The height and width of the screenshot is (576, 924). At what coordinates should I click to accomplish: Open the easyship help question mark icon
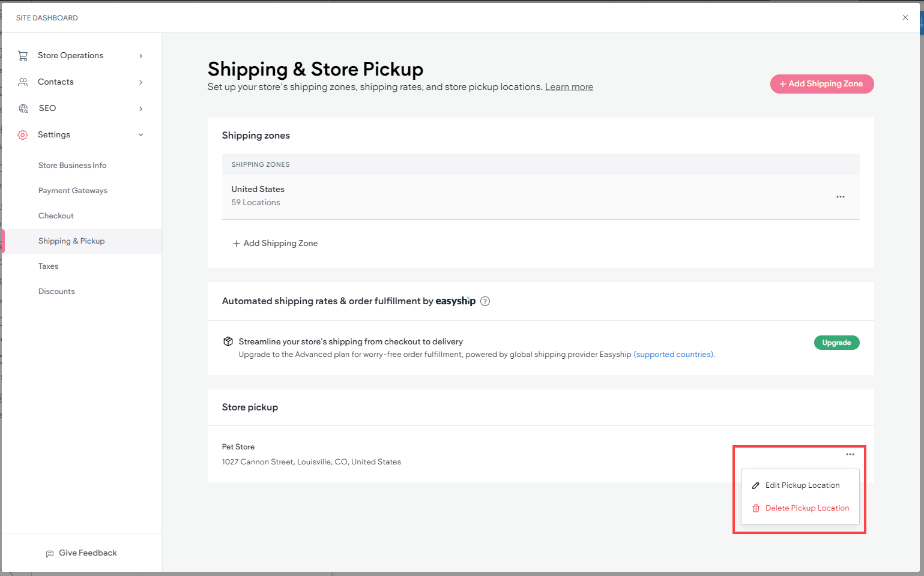(485, 301)
